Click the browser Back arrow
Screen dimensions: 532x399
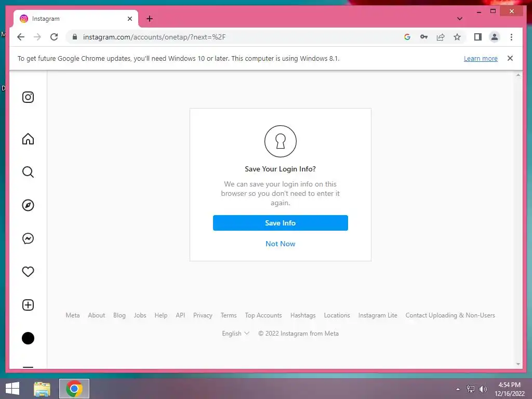(x=21, y=37)
